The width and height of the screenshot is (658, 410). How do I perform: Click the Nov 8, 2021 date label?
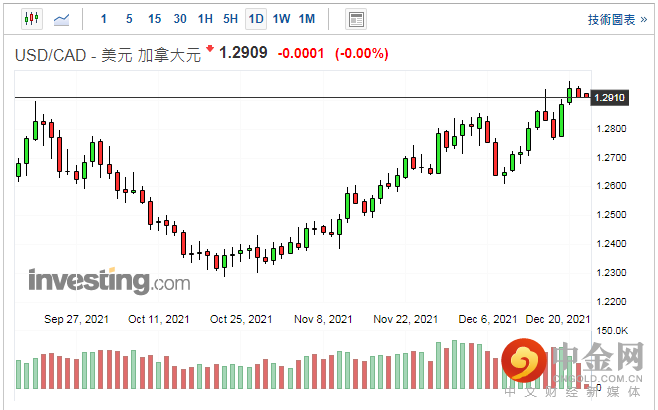[x=323, y=319]
